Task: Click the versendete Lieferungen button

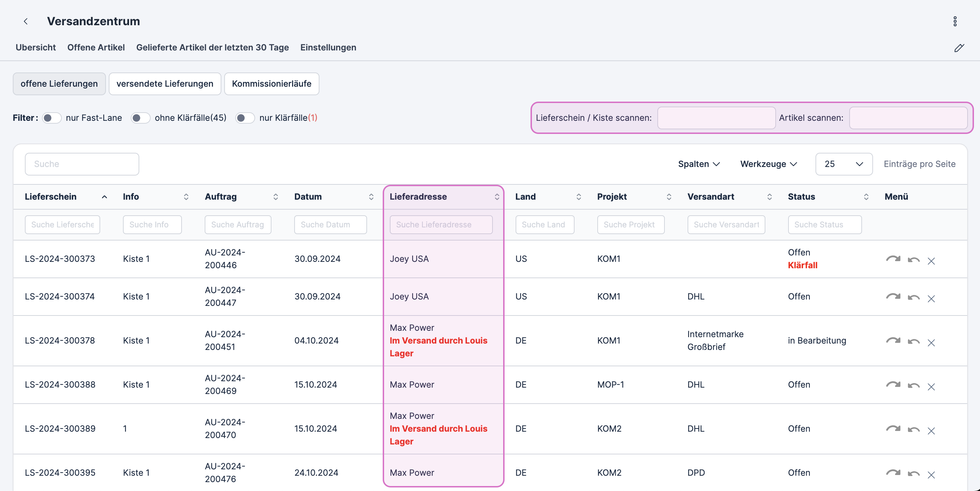Action: (165, 84)
